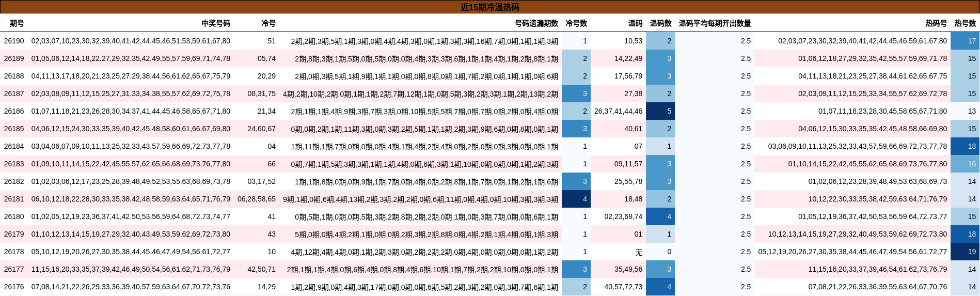Click the 温码 column header
This screenshot has width=980, height=296.
(636, 23)
